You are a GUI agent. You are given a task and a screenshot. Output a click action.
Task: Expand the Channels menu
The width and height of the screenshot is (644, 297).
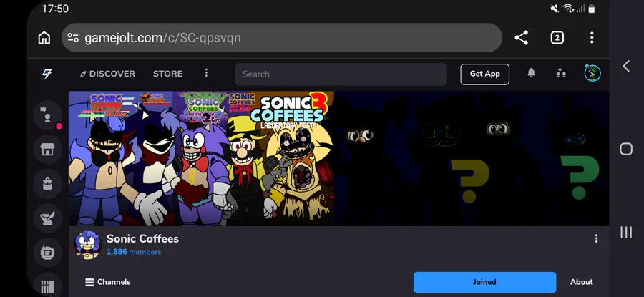pyautogui.click(x=107, y=282)
